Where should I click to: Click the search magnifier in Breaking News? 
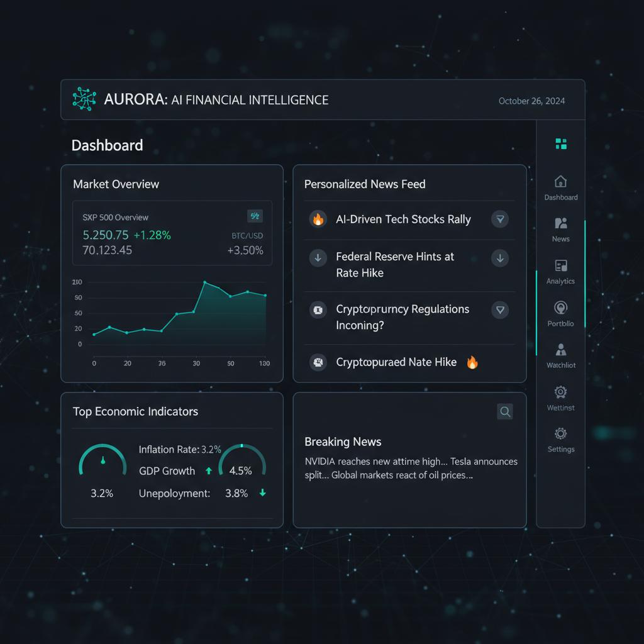(505, 411)
